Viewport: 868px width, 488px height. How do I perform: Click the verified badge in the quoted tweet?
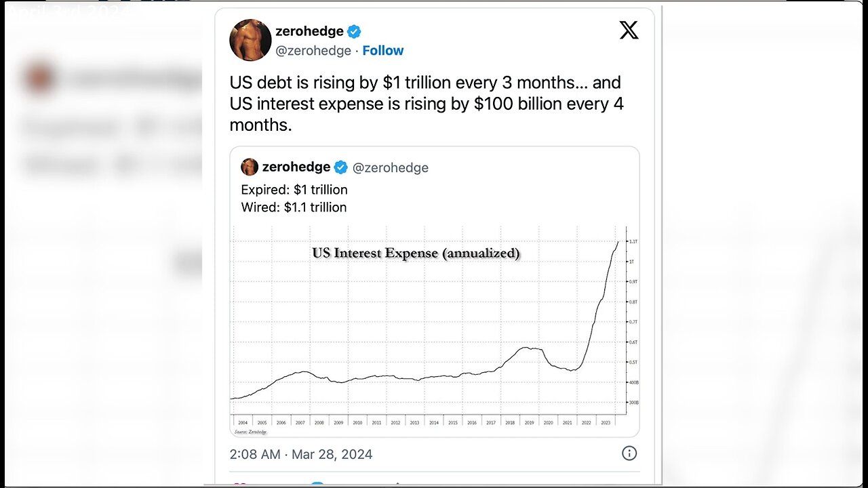pos(341,167)
